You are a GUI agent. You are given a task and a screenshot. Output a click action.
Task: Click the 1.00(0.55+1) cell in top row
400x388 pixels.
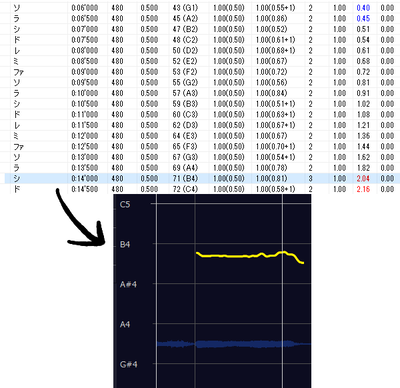275,8
